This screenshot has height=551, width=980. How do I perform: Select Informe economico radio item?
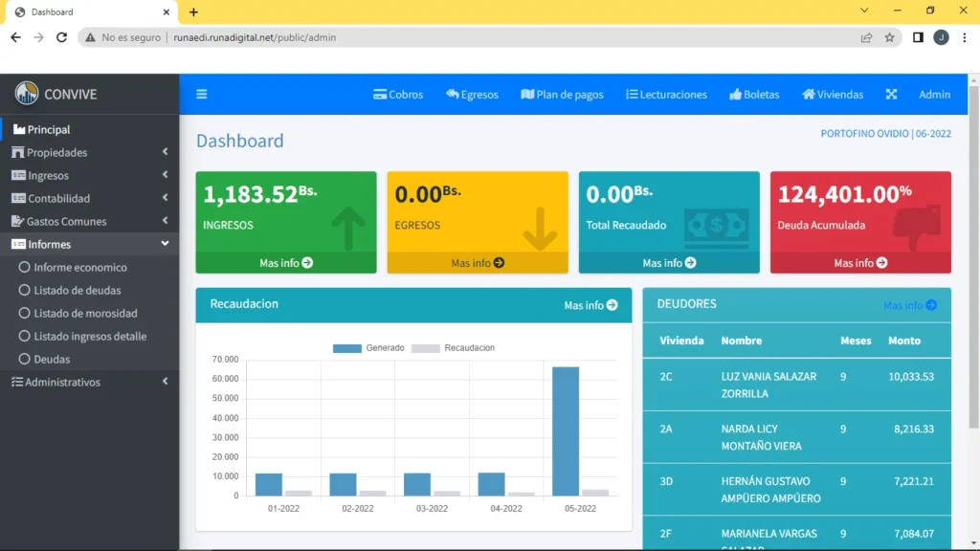(x=79, y=268)
